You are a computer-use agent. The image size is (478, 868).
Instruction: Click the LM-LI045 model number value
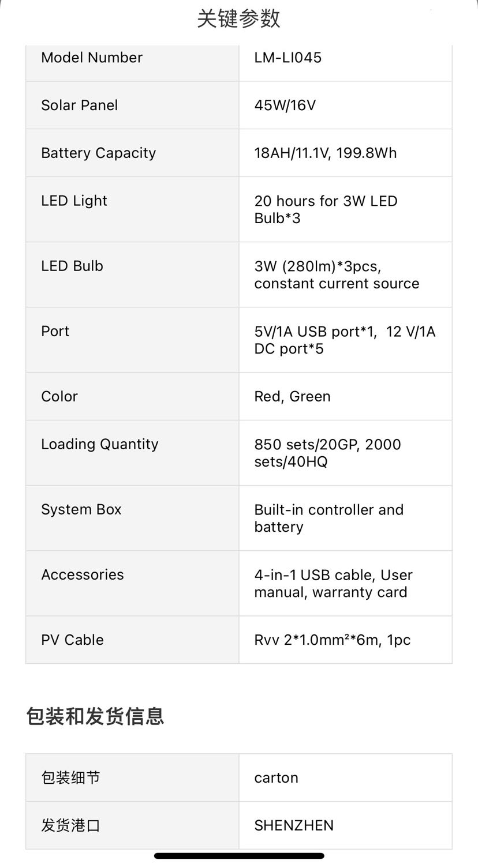[x=287, y=58]
